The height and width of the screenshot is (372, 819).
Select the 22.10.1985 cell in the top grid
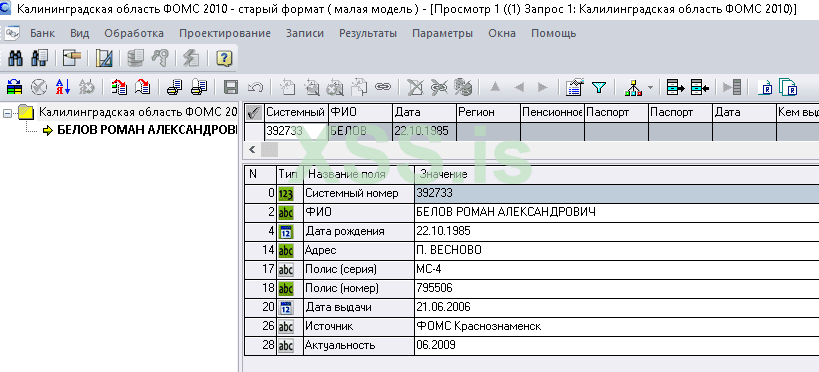424,131
